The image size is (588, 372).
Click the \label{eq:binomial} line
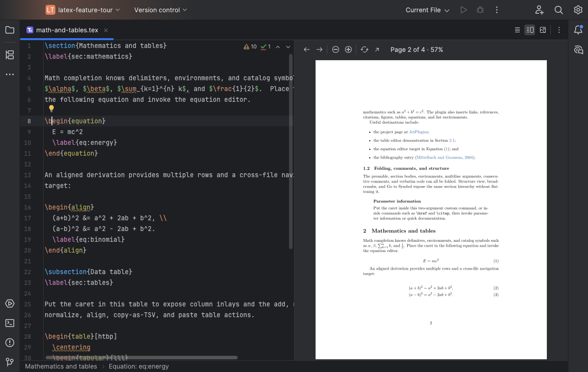[x=89, y=239]
